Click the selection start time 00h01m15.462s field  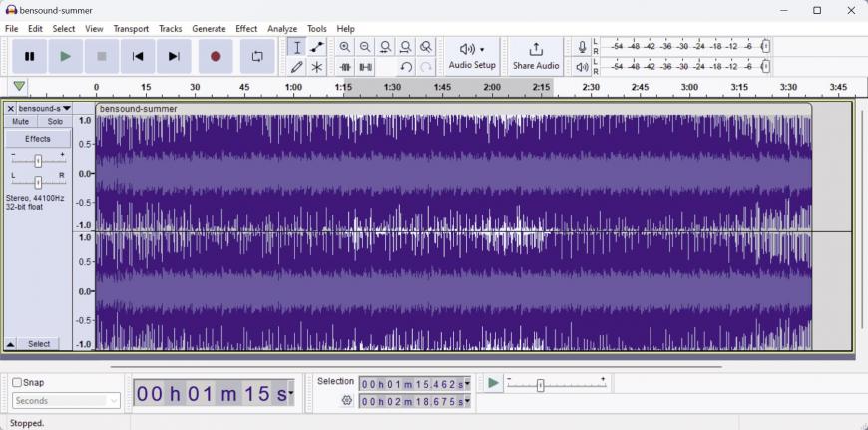[x=411, y=384]
